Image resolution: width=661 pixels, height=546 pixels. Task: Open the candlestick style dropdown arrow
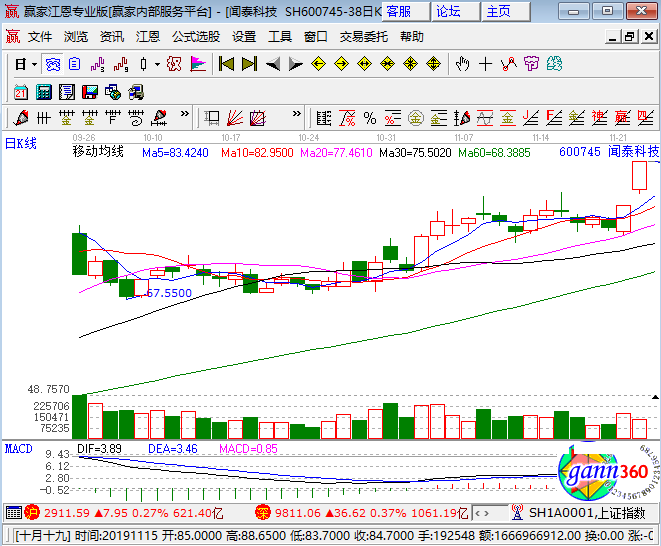[157, 65]
